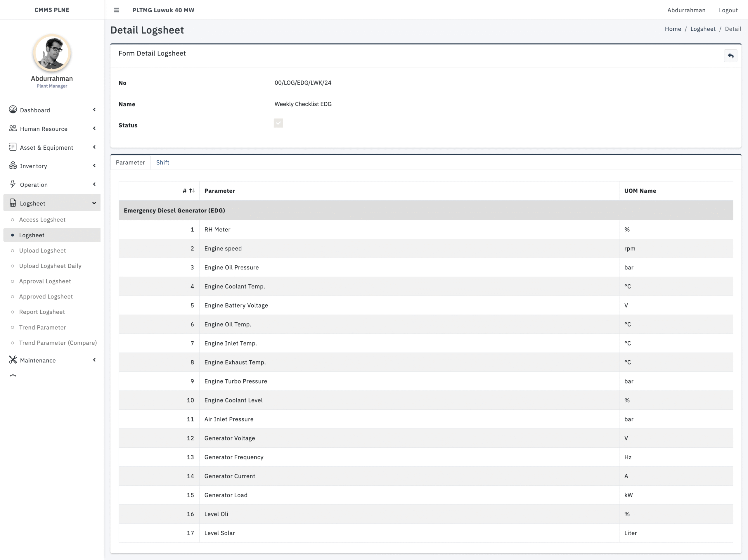Click Abdurrahman in the top bar

point(686,10)
